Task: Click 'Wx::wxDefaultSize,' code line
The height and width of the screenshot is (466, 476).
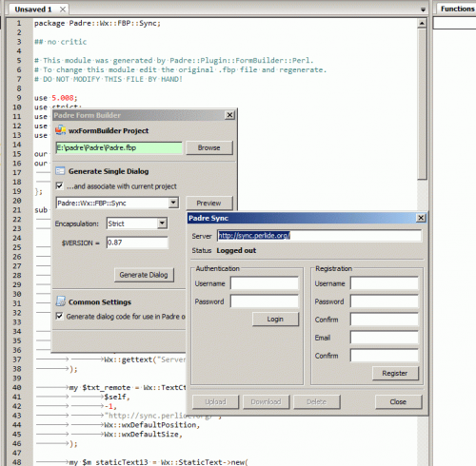Action: 144,435
